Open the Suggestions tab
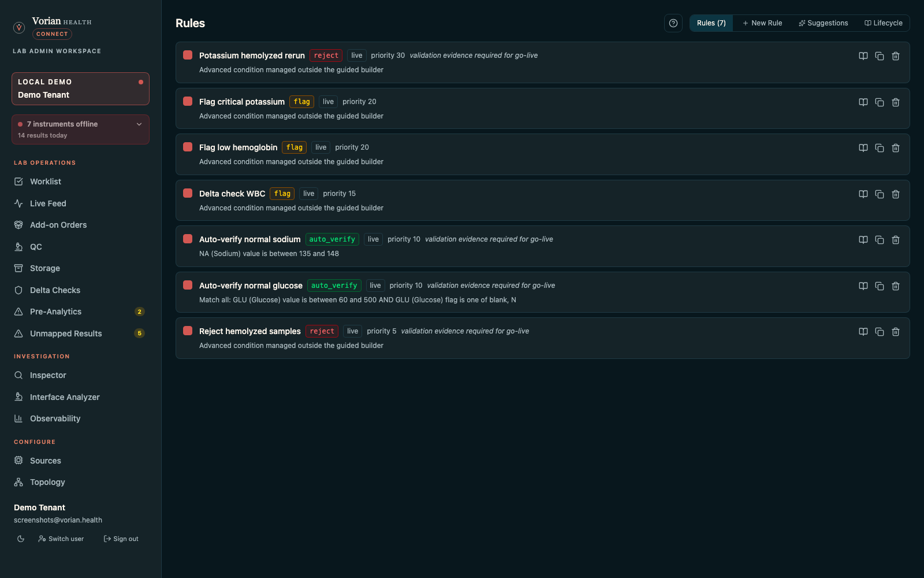Viewport: 924px width, 578px height. point(824,23)
